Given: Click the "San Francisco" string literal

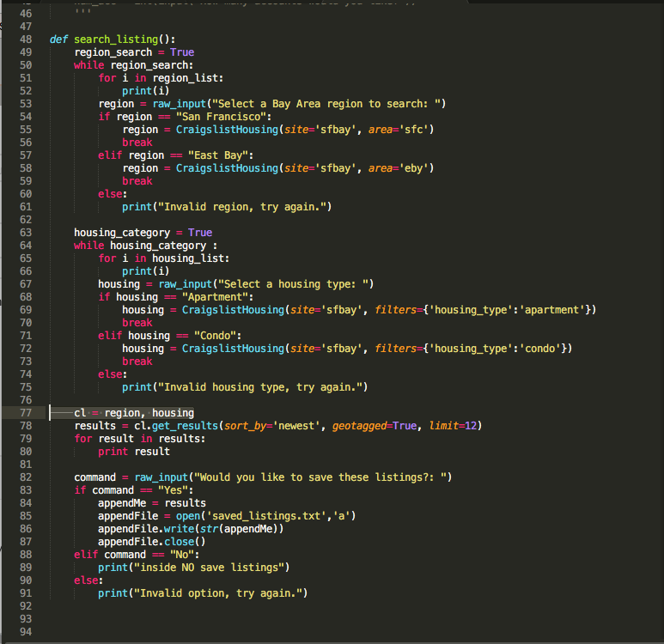Looking at the screenshot, I should pyautogui.click(x=221, y=117).
